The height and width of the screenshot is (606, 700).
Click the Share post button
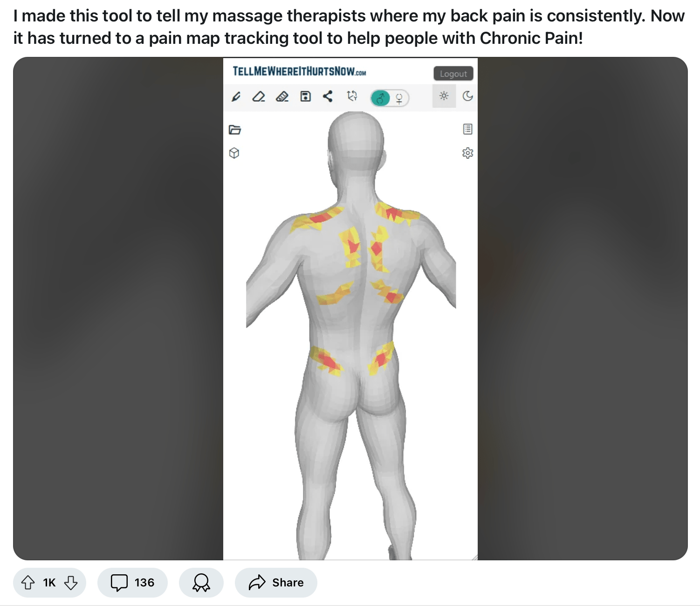click(x=276, y=583)
